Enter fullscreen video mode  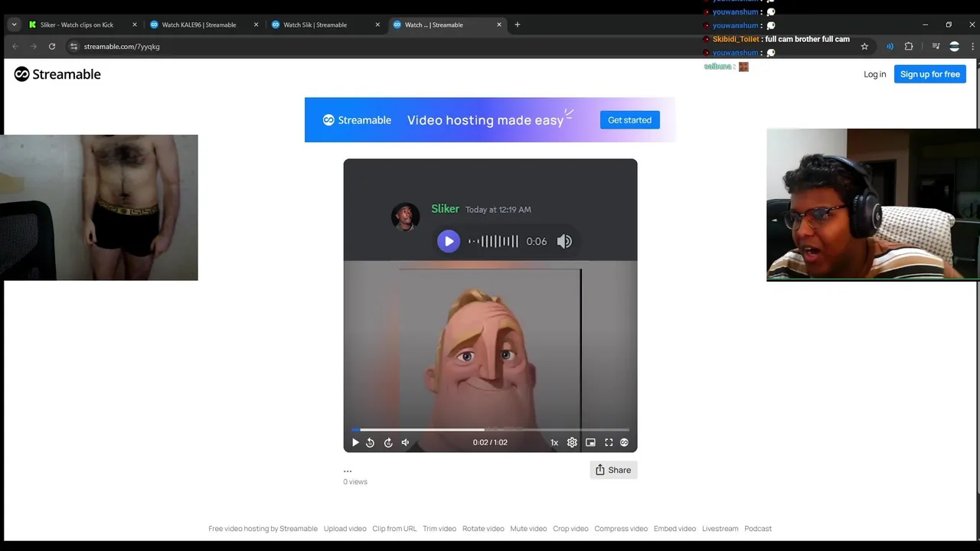pyautogui.click(x=609, y=442)
